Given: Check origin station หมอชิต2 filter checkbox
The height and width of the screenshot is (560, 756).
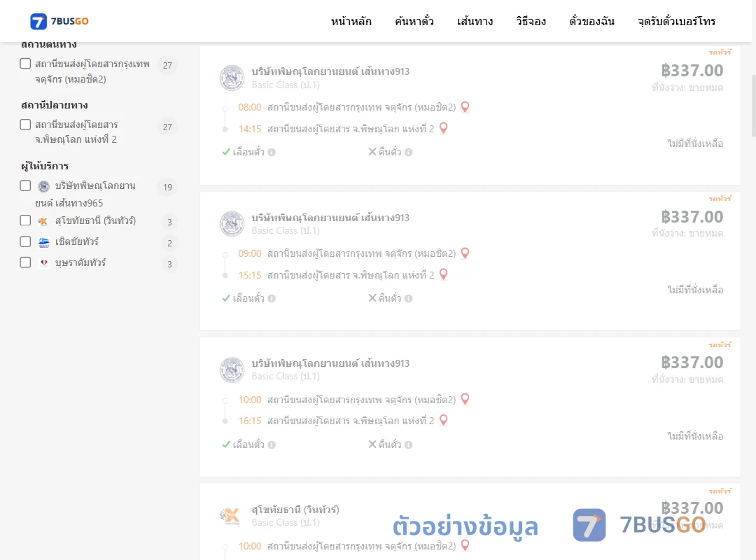Looking at the screenshot, I should [x=26, y=64].
